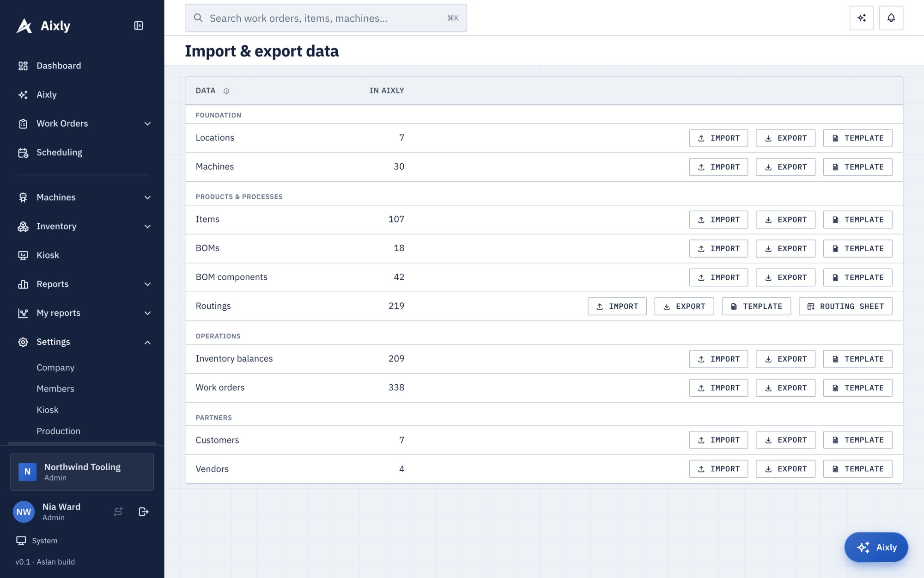Import Locations data
This screenshot has width=924, height=578.
[x=718, y=138]
